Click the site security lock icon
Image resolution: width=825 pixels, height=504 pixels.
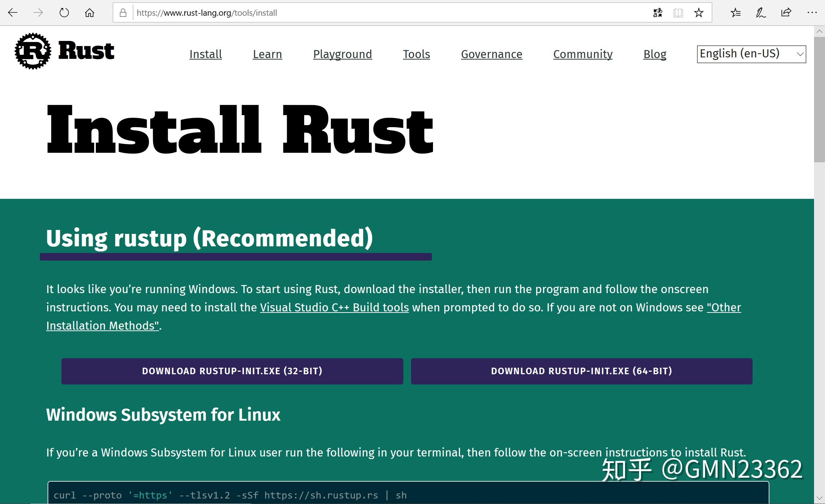coord(123,12)
